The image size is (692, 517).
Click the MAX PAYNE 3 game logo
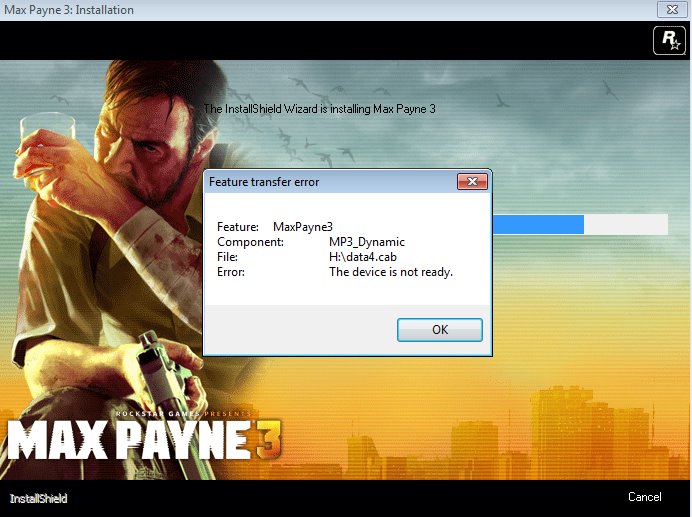click(x=144, y=438)
